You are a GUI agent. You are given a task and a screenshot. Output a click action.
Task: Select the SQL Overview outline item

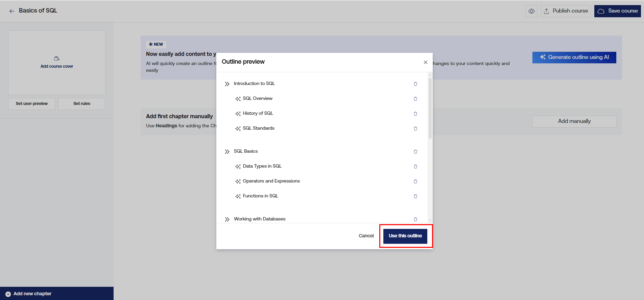coord(257,99)
